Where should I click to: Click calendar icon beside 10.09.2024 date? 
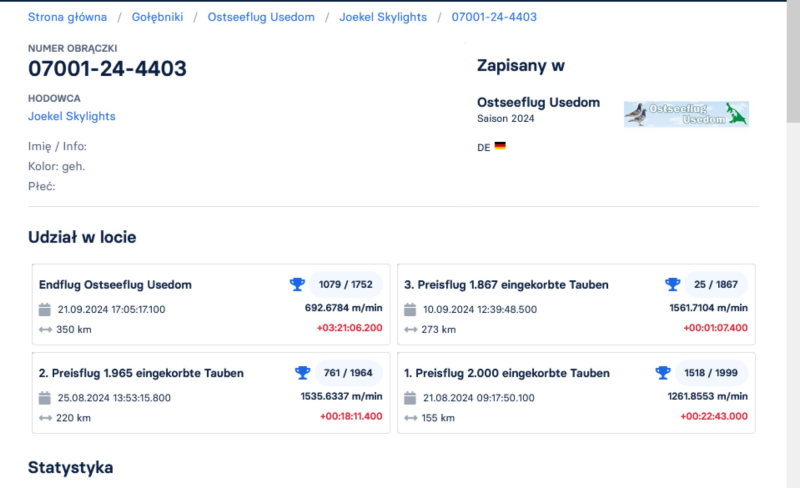(410, 310)
